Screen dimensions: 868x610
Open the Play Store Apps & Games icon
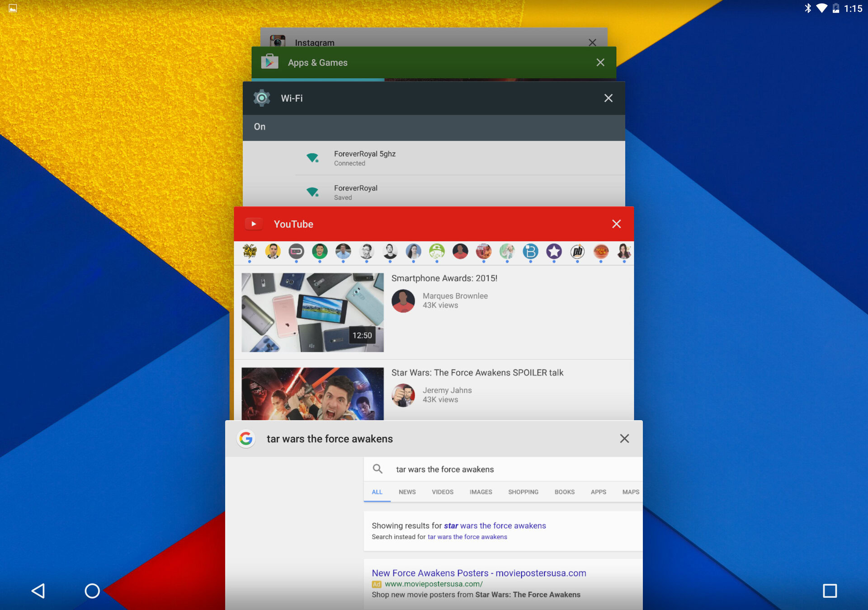[x=269, y=62]
